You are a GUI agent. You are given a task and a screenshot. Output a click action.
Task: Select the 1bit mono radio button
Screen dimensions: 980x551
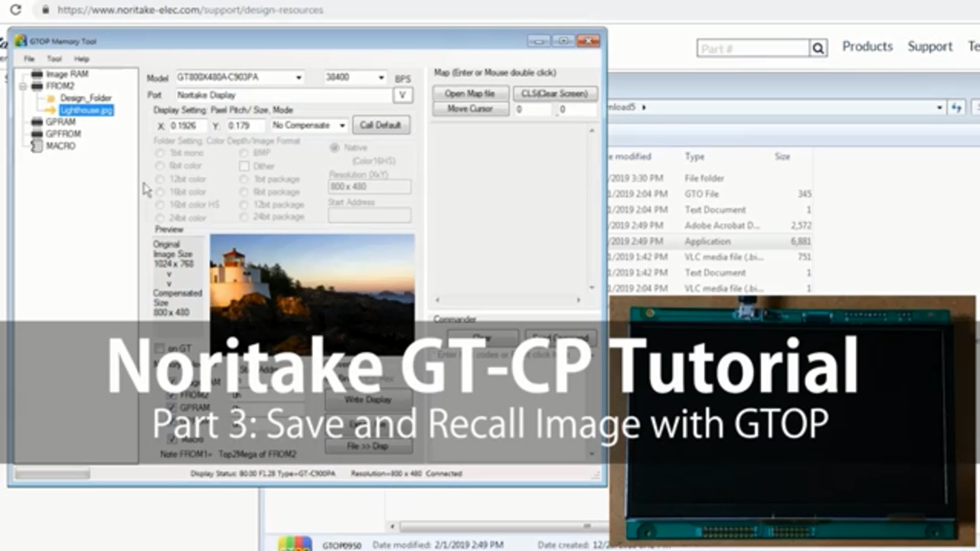point(160,153)
